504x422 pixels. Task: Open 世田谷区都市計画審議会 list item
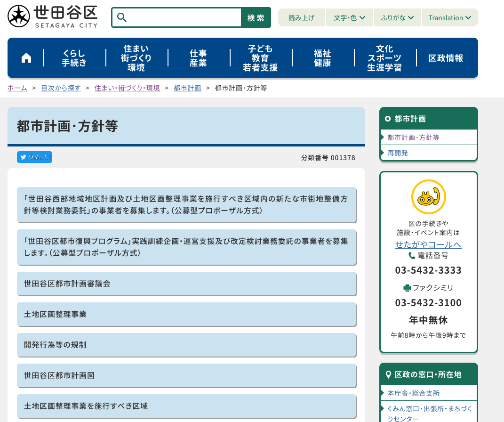point(186,284)
